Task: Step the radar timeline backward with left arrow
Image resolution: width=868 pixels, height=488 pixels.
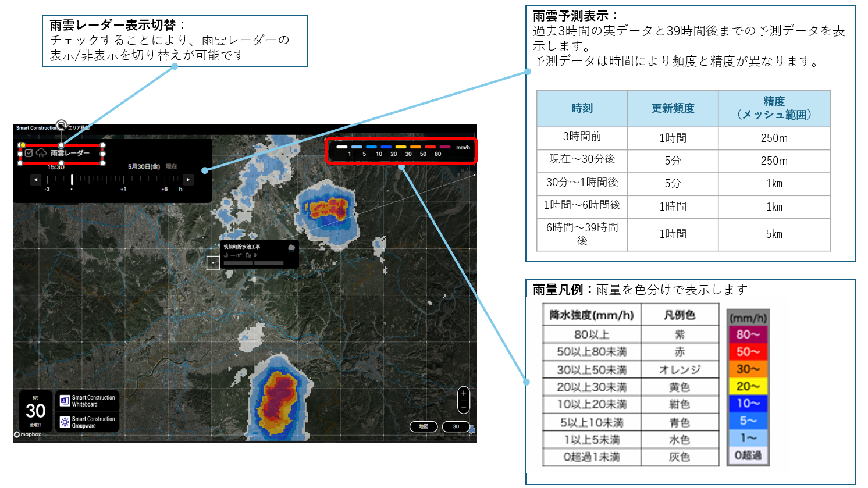Action: (x=36, y=180)
